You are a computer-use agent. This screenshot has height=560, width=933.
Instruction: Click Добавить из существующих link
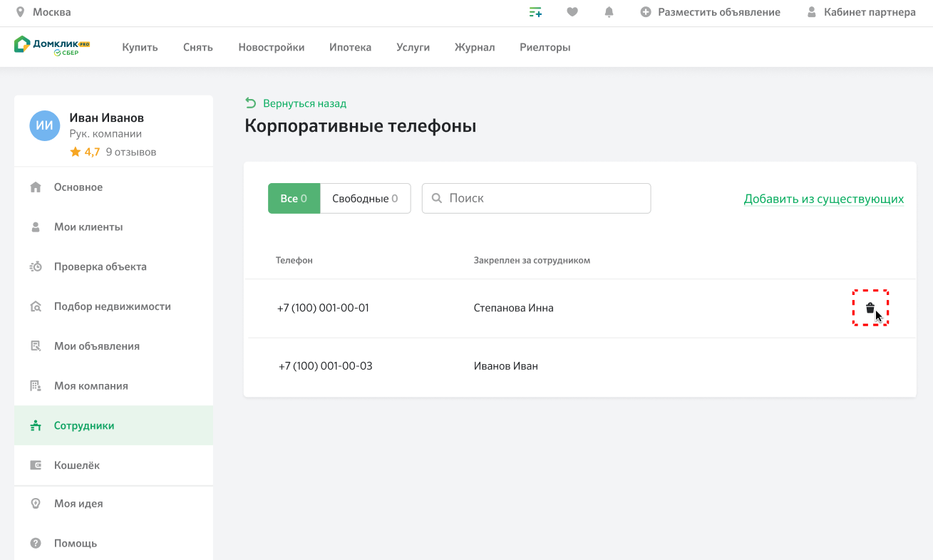(824, 199)
